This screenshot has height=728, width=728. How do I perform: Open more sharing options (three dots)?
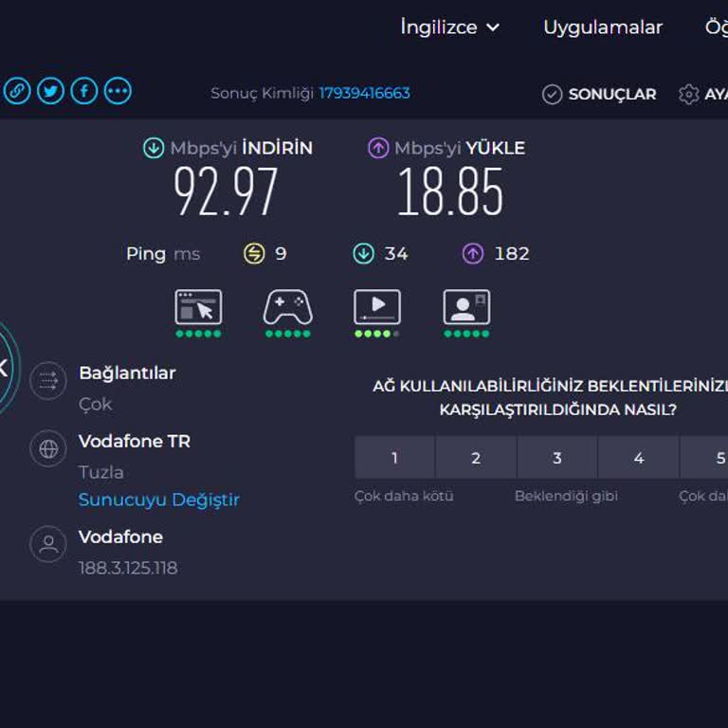118,91
